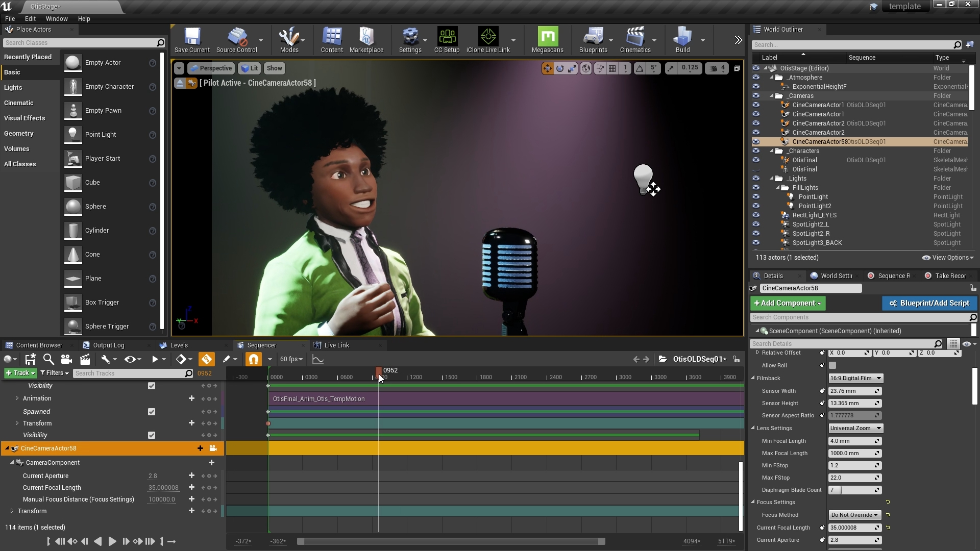
Task: Open sequencer Filters dropdown
Action: point(54,373)
